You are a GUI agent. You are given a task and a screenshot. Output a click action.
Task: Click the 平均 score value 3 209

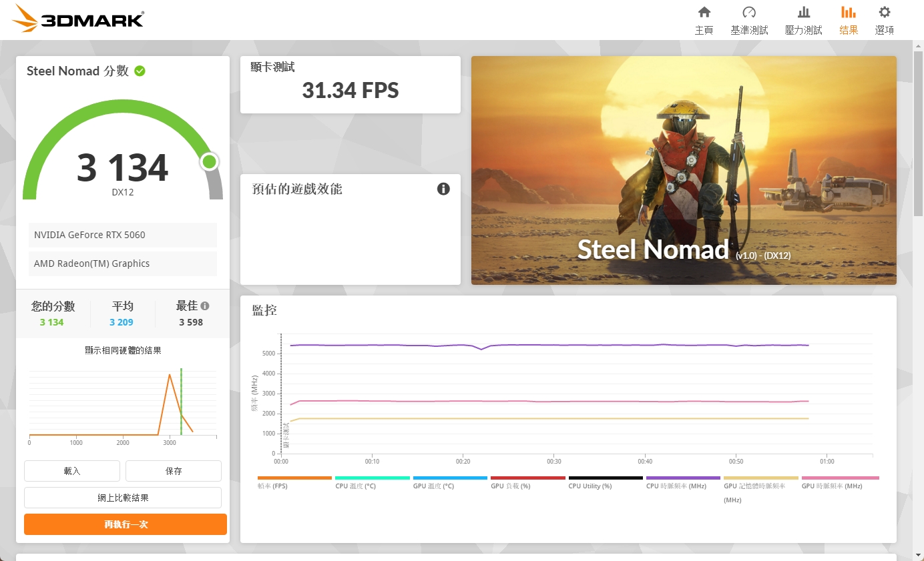(x=122, y=322)
